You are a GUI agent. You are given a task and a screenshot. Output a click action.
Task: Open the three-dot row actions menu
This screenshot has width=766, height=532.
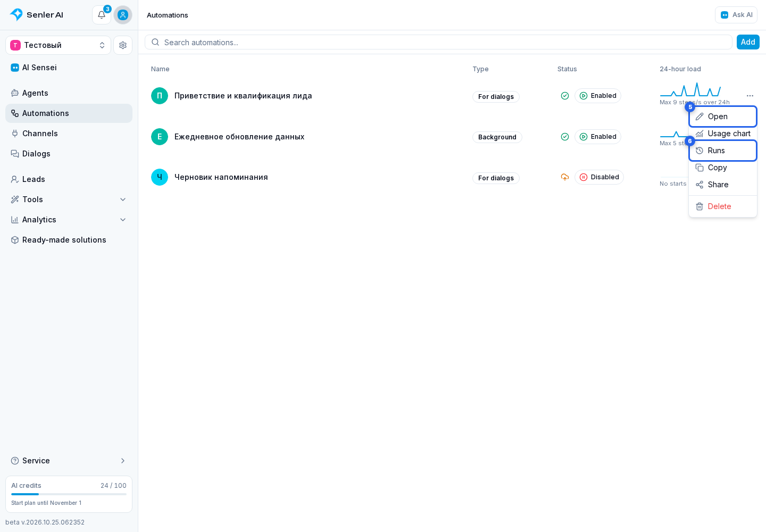(750, 96)
